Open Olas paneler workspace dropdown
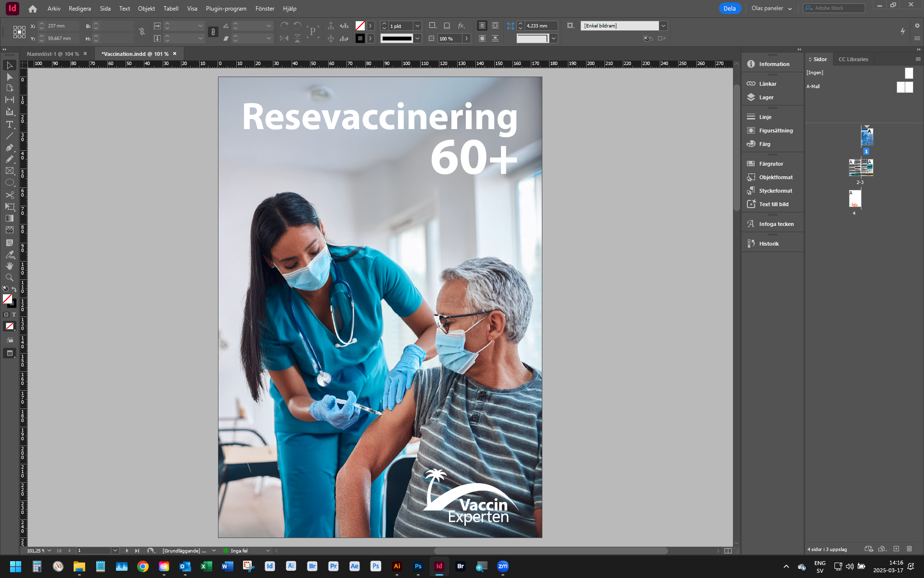 pyautogui.click(x=771, y=8)
